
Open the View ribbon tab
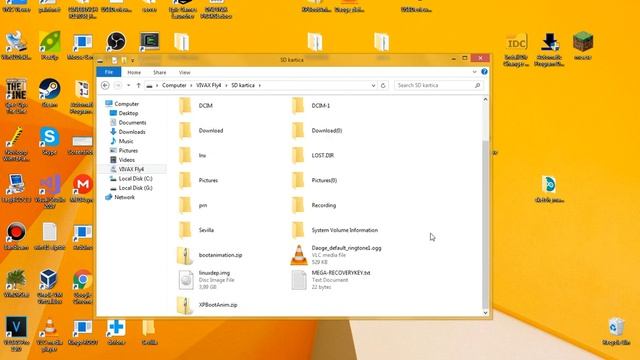[x=184, y=72]
